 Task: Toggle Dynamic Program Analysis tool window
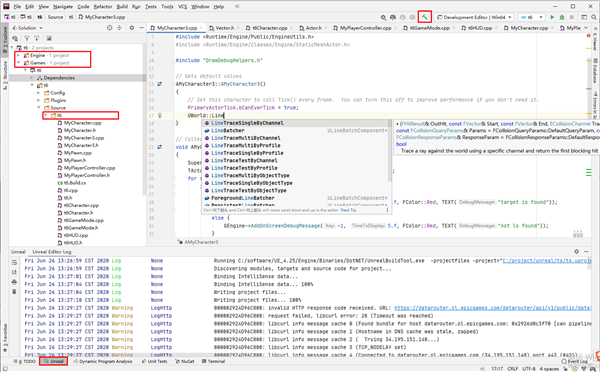click(103, 361)
